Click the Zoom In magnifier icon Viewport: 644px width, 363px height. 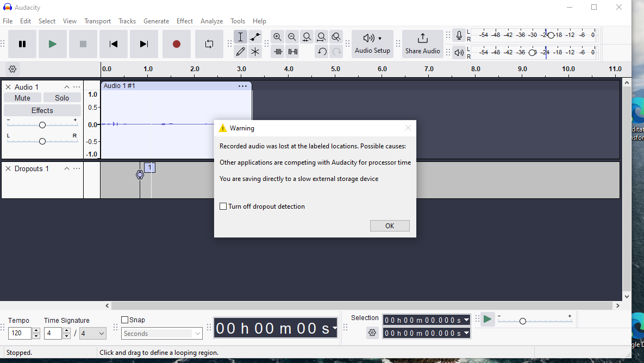pyautogui.click(x=277, y=37)
